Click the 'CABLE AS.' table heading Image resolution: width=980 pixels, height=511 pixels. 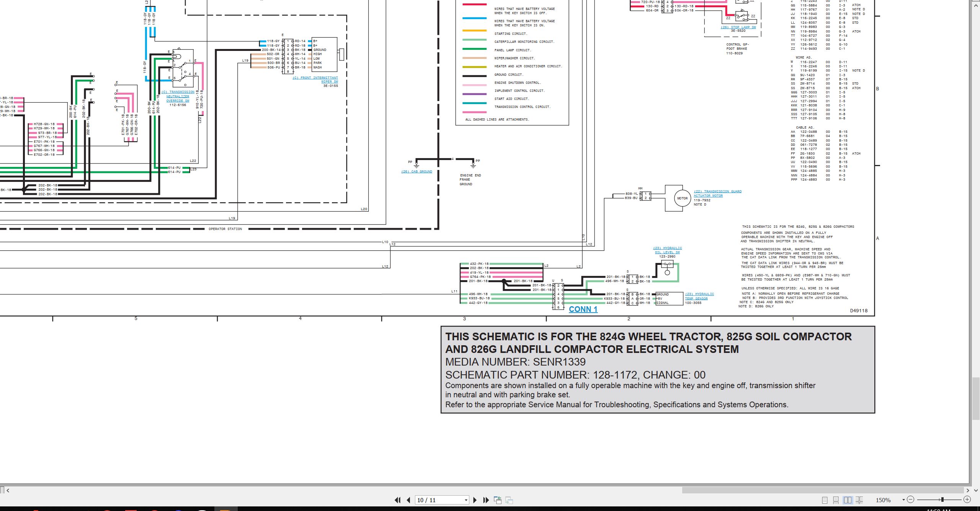tap(805, 127)
